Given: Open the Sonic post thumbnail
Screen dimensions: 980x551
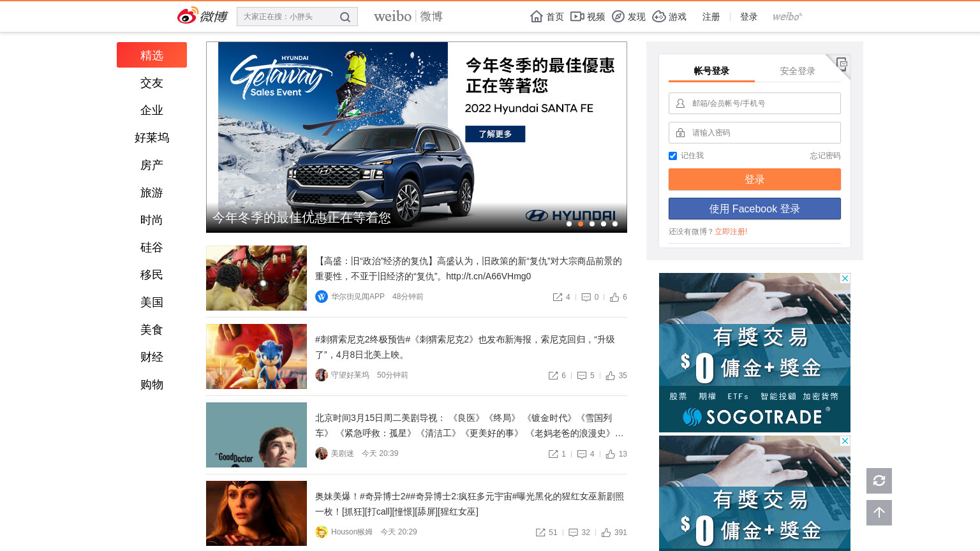Looking at the screenshot, I should point(256,356).
